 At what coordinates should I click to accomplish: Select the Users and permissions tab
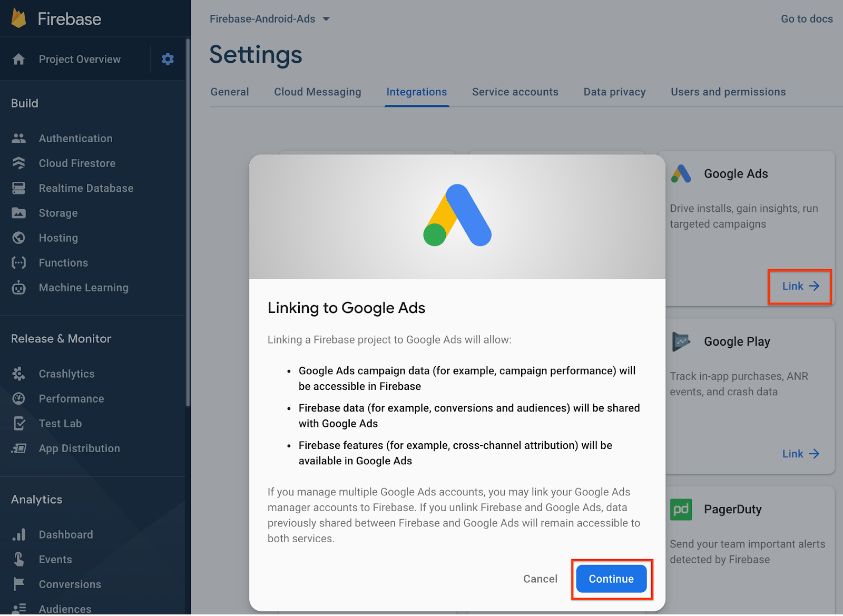pyautogui.click(x=728, y=92)
